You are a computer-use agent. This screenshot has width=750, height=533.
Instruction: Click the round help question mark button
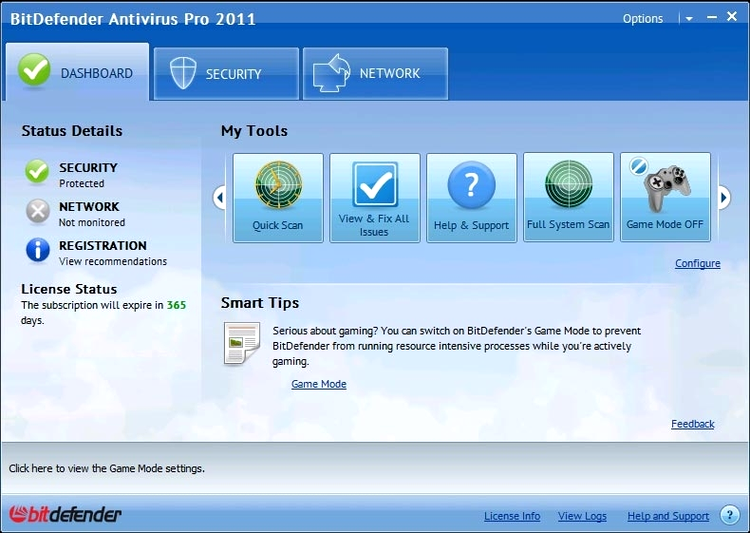point(729,515)
